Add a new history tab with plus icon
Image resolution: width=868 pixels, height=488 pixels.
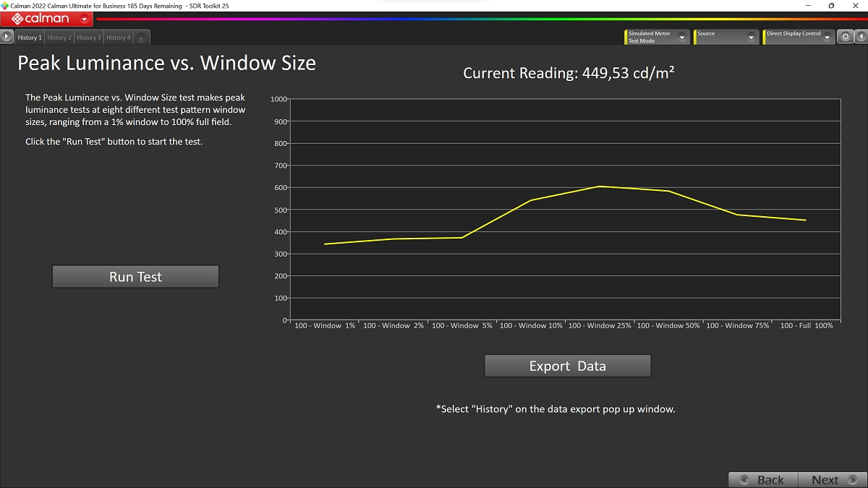tap(142, 38)
